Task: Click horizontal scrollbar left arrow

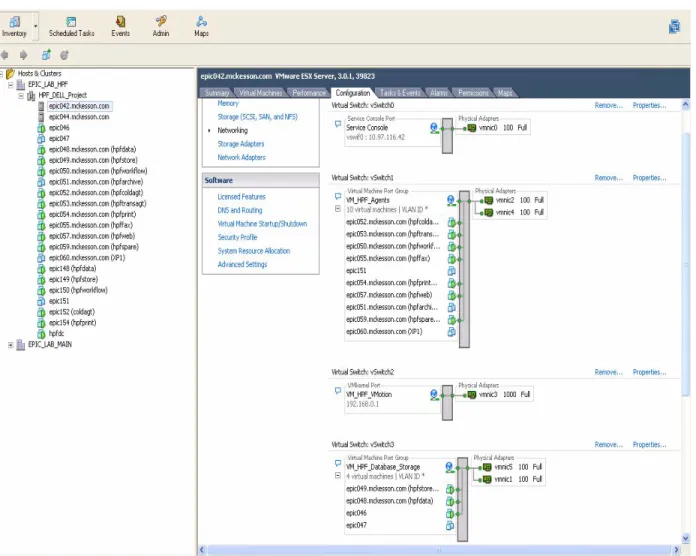Action: [202, 550]
